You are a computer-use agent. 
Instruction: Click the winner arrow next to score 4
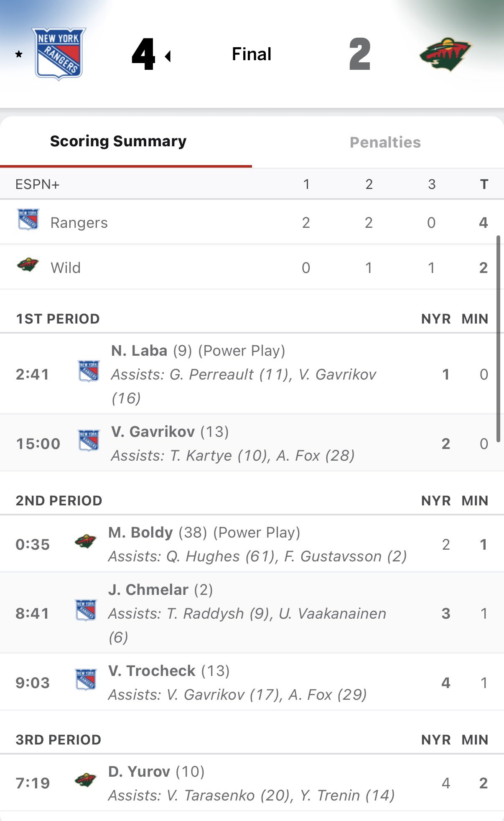(168, 56)
